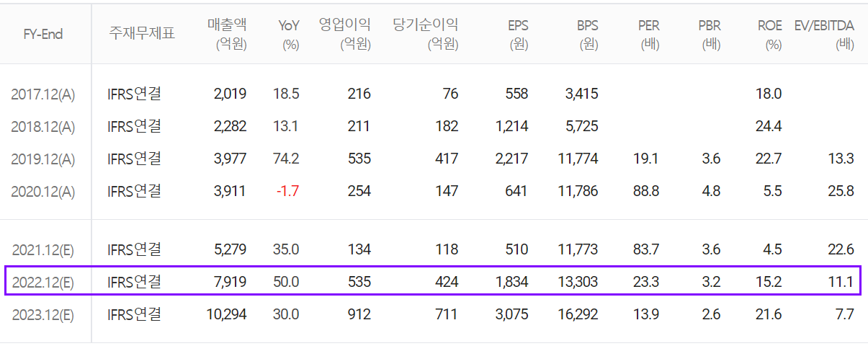This screenshot has width=868, height=346.
Task: Click EV/EBITDA value 25.8 for 2020
Action: pos(841,191)
